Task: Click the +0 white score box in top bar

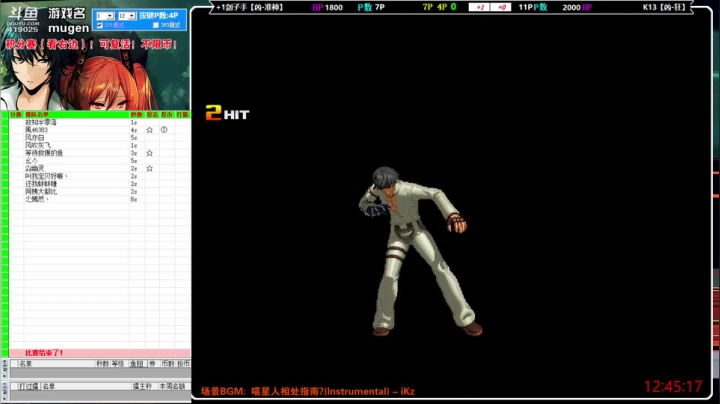Action: coord(501,7)
